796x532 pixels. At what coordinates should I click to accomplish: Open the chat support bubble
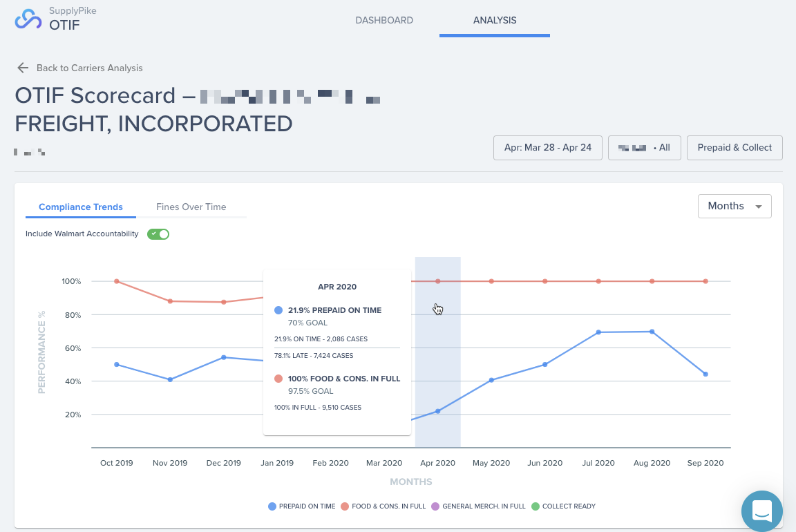tap(762, 511)
